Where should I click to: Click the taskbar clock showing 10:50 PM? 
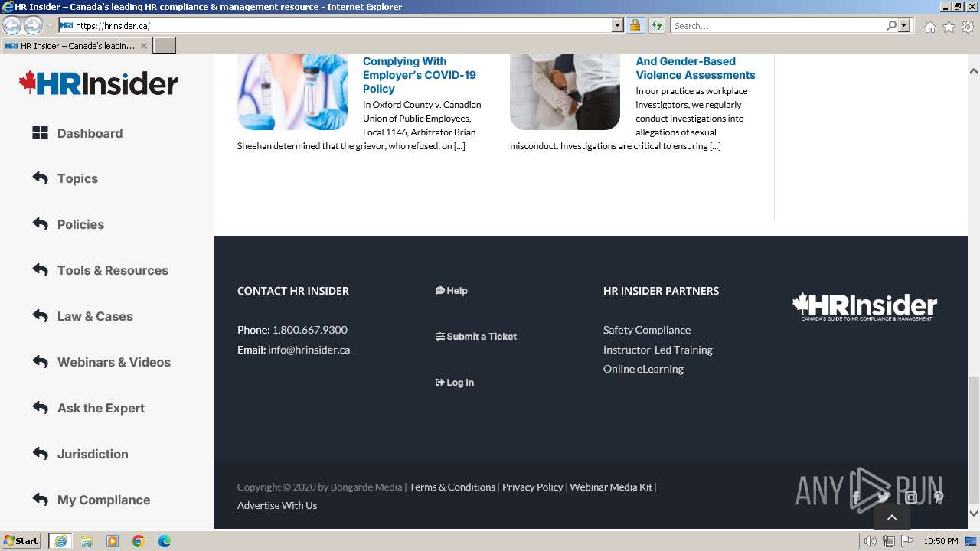tap(941, 541)
